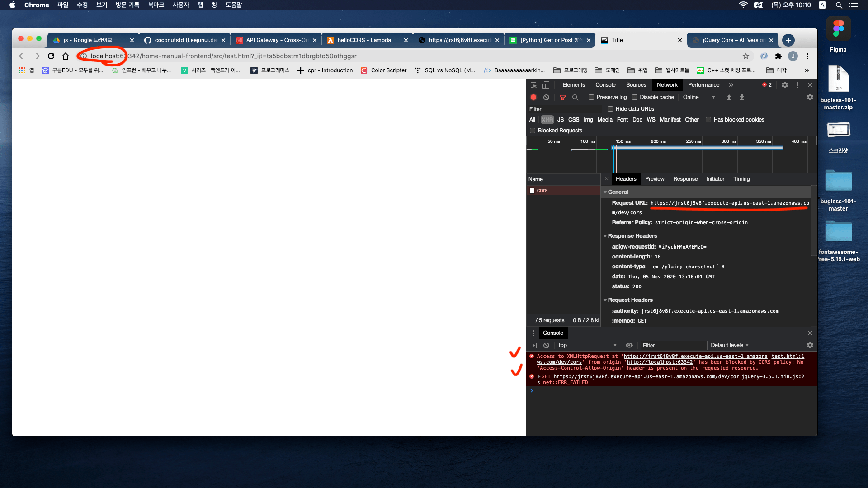The height and width of the screenshot is (488, 868).
Task: Stop recording network log with red record button
Action: pyautogui.click(x=533, y=97)
